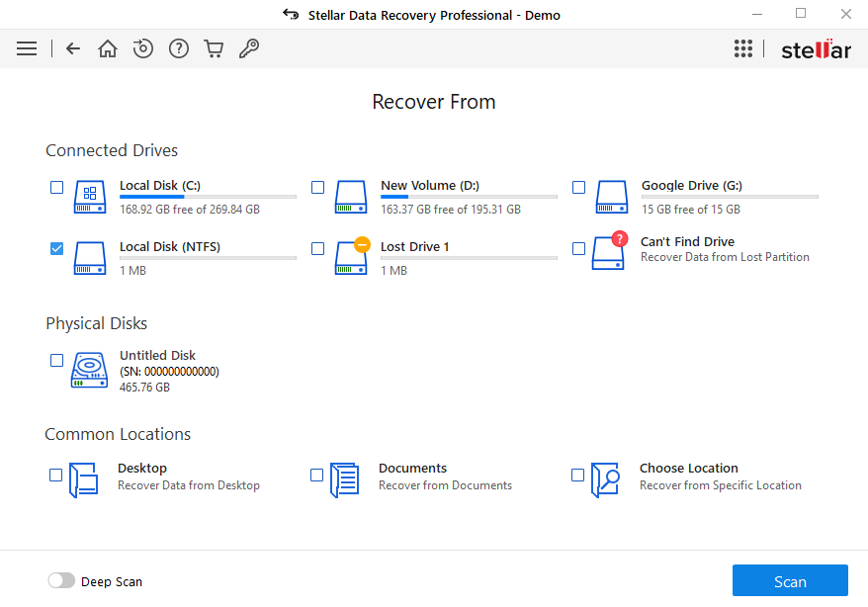This screenshot has height=607, width=868.
Task: Enable the Deep Scan toggle
Action: pyautogui.click(x=61, y=581)
